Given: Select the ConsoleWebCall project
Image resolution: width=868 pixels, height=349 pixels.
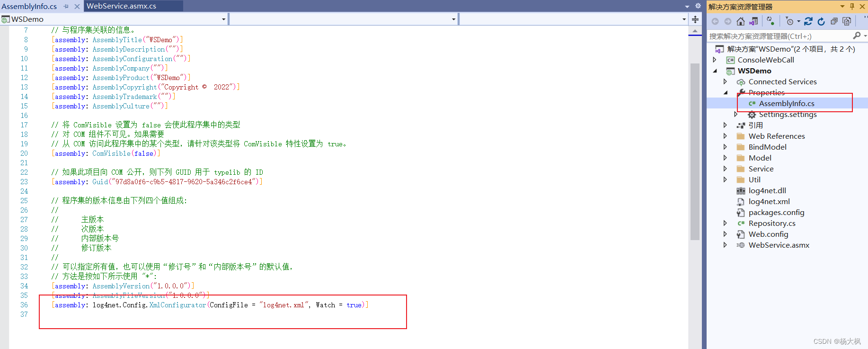Looking at the screenshot, I should pos(766,60).
